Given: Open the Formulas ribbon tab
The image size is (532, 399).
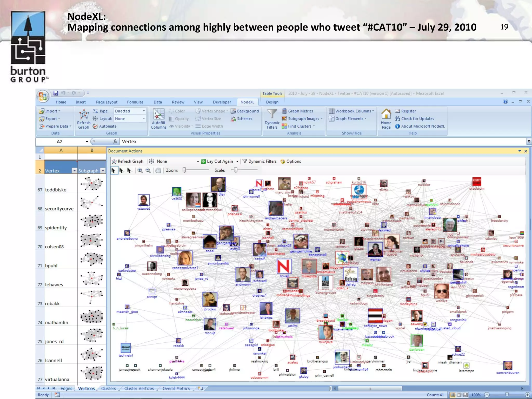Looking at the screenshot, I should [135, 102].
